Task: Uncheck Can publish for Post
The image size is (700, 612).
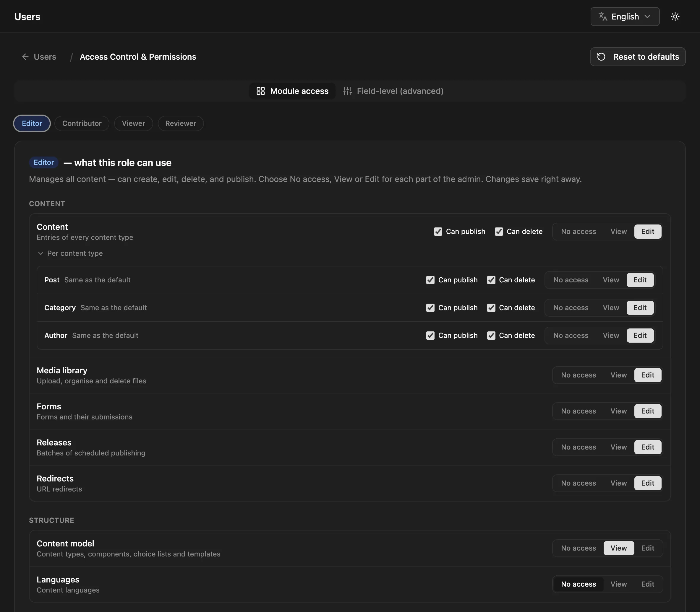Action: click(x=430, y=280)
